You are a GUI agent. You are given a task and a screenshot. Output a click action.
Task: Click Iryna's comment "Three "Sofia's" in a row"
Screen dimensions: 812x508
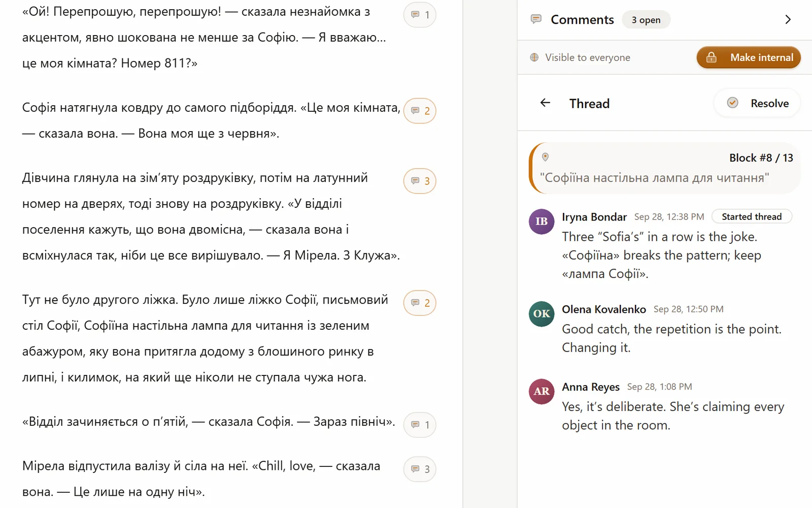pos(661,256)
